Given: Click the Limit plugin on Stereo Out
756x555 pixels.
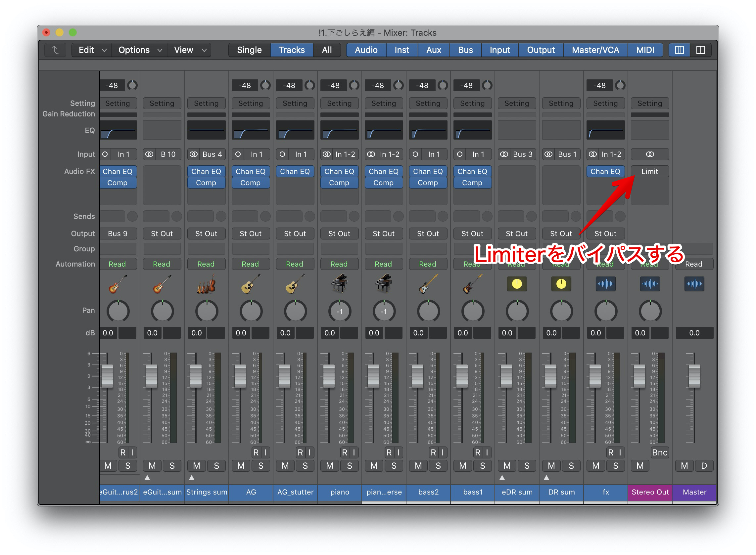Looking at the screenshot, I should point(649,171).
